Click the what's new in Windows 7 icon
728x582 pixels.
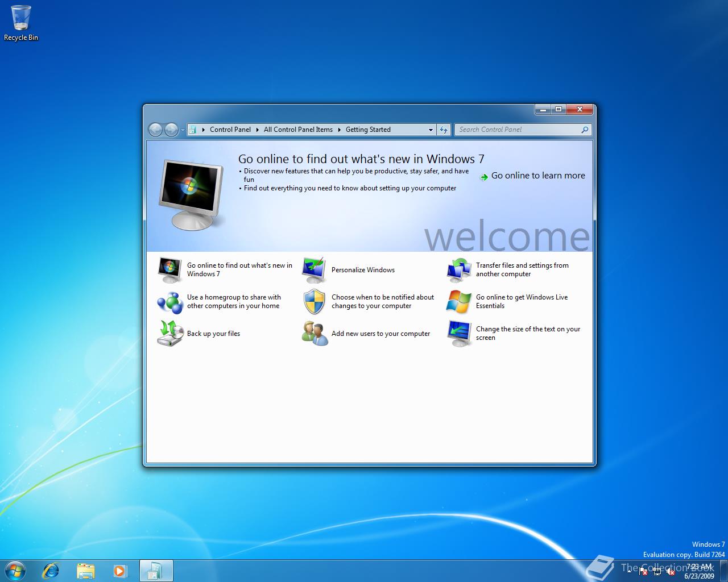(169, 270)
